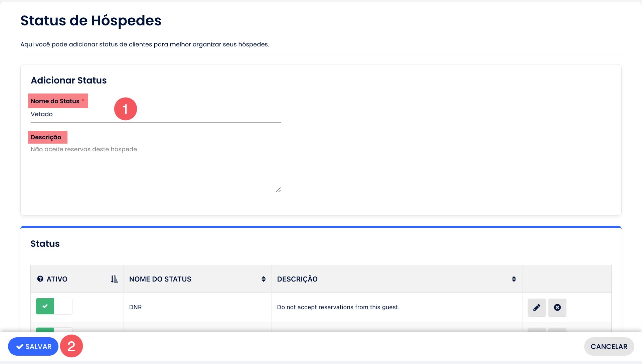Toggle the partially visible second-row active switch
Viewport: 642px width, 364px height.
(x=54, y=330)
